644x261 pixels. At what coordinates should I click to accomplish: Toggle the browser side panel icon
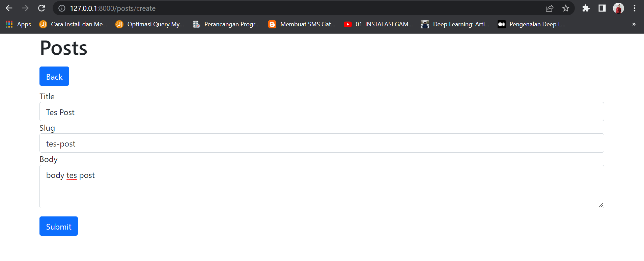coord(602,8)
